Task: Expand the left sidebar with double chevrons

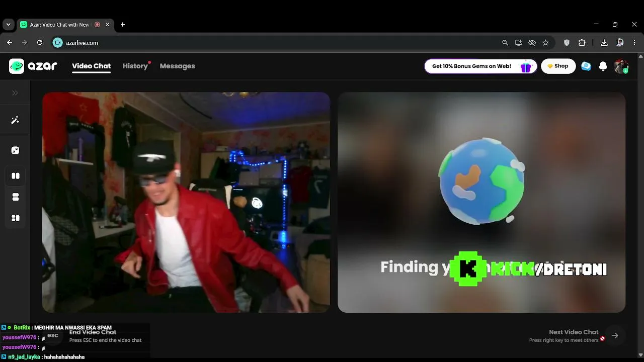Action: pyautogui.click(x=15, y=93)
